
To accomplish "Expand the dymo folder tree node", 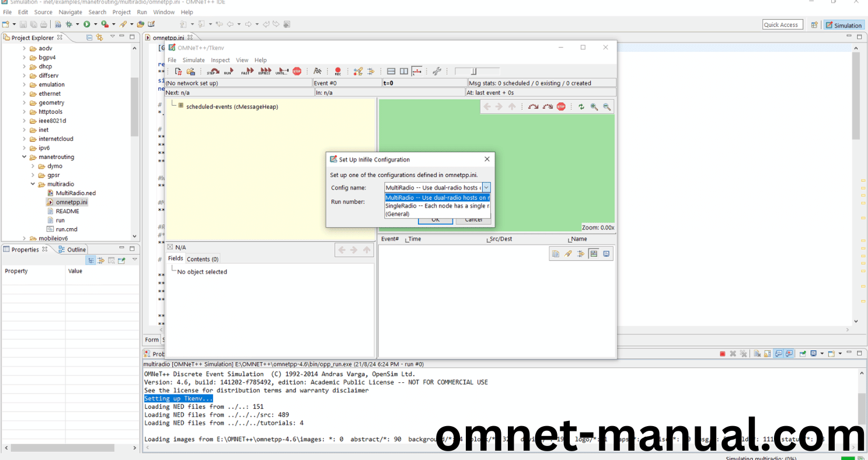I will tap(33, 166).
